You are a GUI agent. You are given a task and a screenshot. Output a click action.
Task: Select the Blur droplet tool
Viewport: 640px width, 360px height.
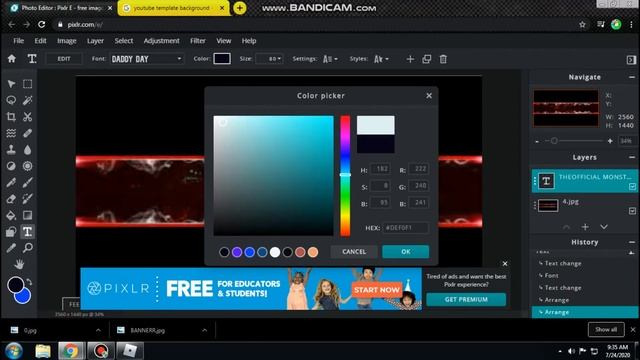[27, 150]
